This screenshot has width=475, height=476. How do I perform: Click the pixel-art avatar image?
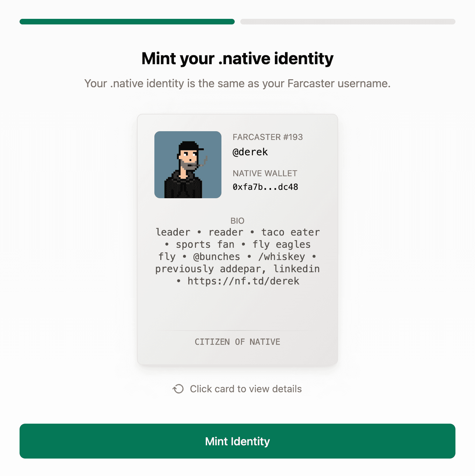click(188, 165)
